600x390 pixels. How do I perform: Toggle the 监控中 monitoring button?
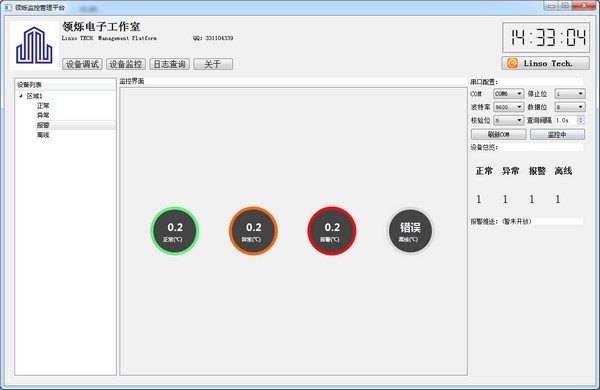(557, 134)
